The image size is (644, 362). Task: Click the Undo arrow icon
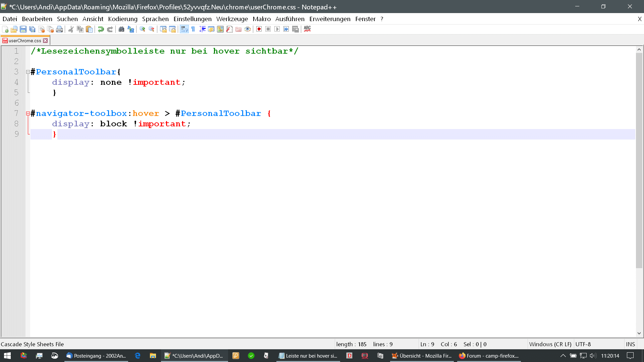click(x=101, y=29)
